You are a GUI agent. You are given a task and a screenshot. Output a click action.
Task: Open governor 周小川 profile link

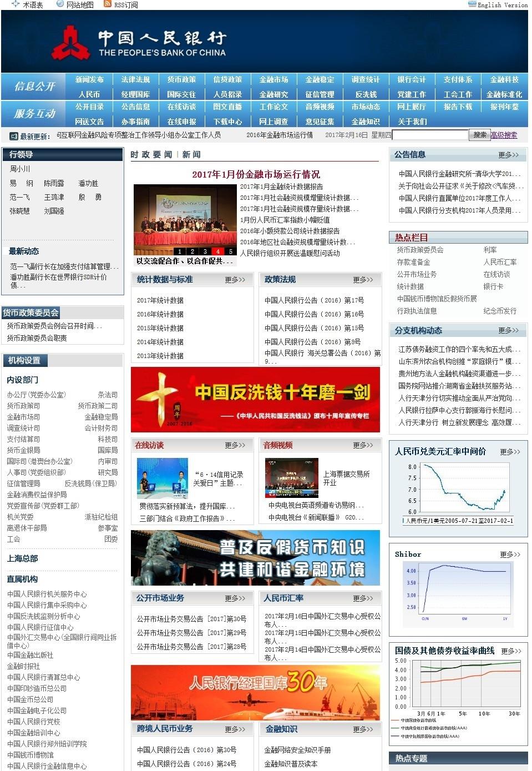tap(20, 169)
